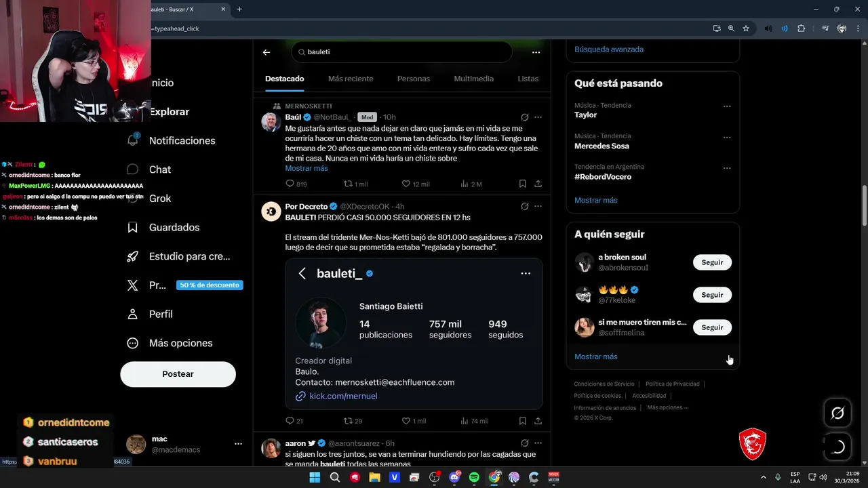Open Spotify from the taskbar
Viewport: 868px width, 488px height.
[x=474, y=477]
